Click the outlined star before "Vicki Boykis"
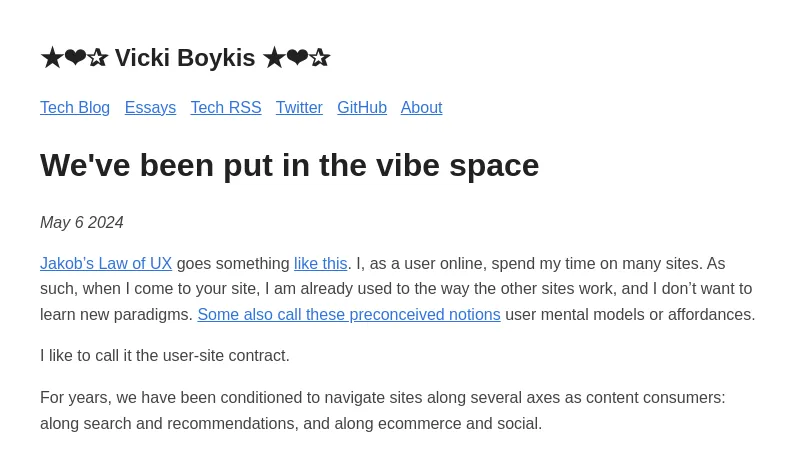 click(97, 58)
